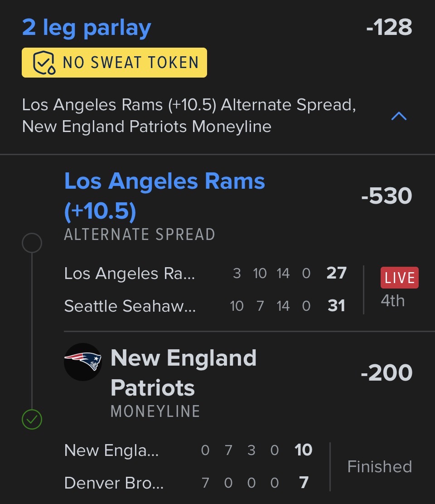Click the -530 Rams leg odds
This screenshot has height=504, width=435.
[386, 196]
